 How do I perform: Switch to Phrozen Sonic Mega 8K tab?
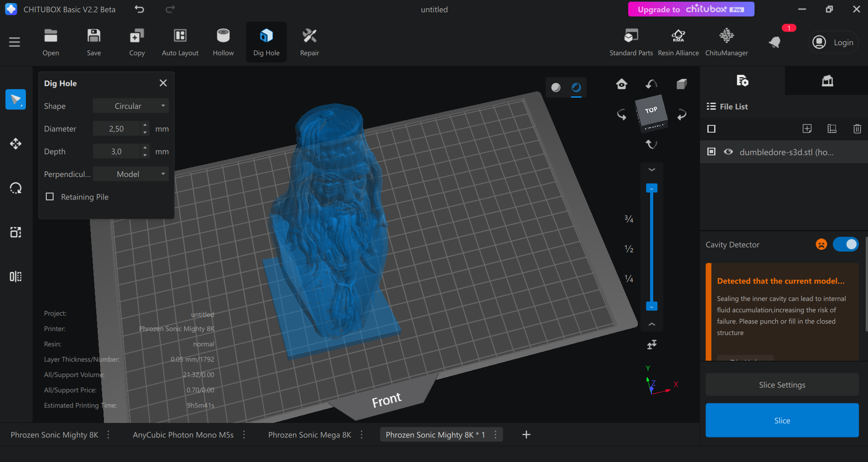(310, 435)
